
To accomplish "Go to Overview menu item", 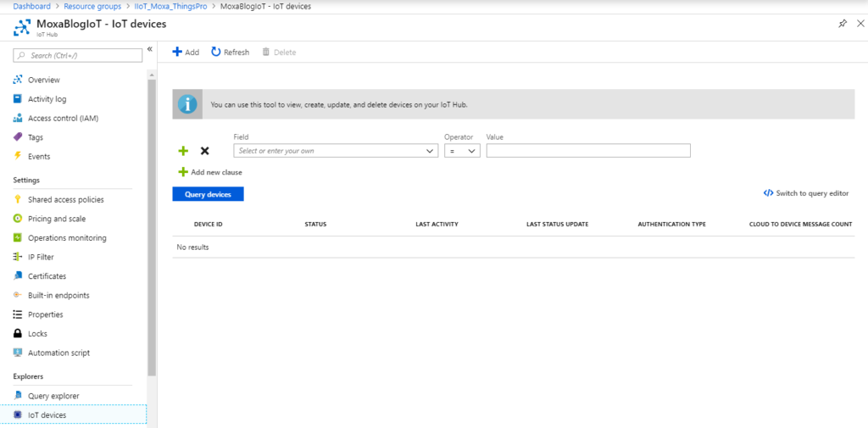I will tap(43, 80).
